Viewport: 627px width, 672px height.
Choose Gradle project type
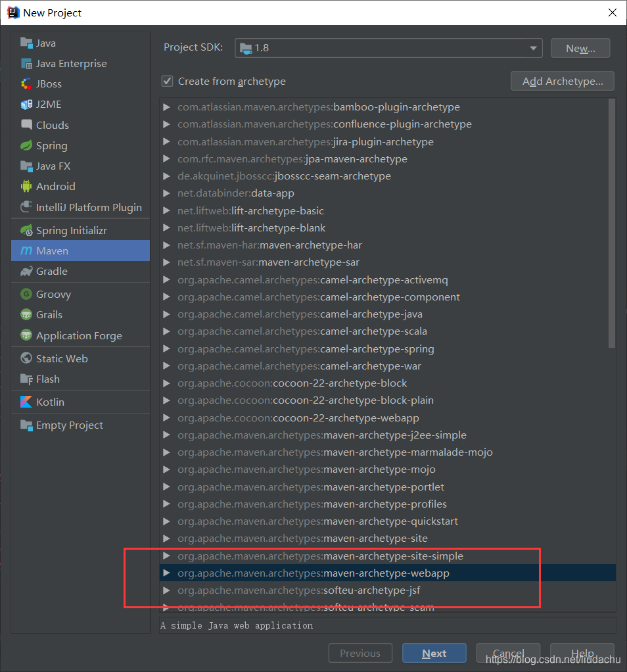81,272
